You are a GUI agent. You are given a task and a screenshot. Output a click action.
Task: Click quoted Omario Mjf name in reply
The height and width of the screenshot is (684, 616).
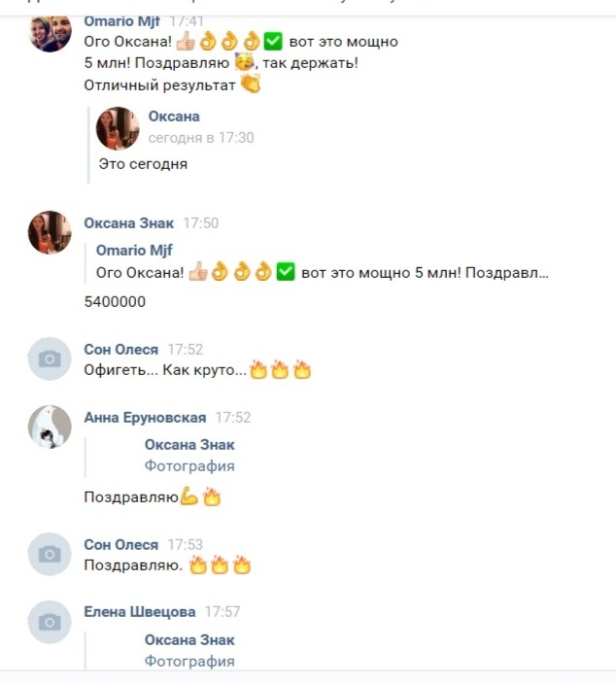coord(134,250)
